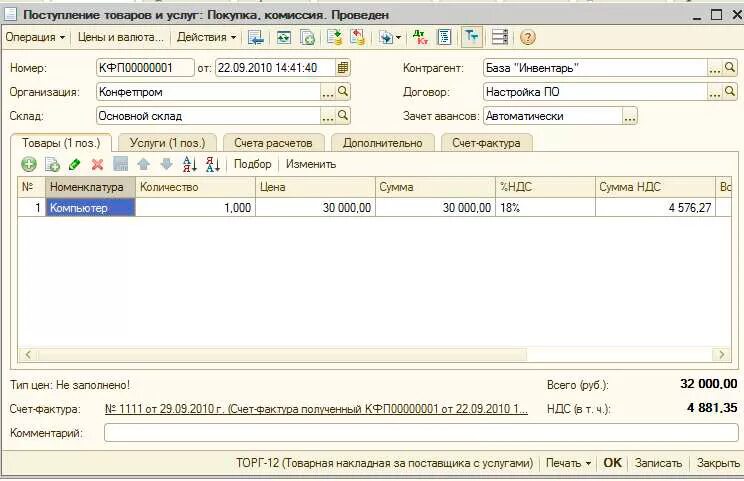This screenshot has width=744, height=481.
Task: Click the 'Go to' blue arrow icon
Action: click(386, 37)
